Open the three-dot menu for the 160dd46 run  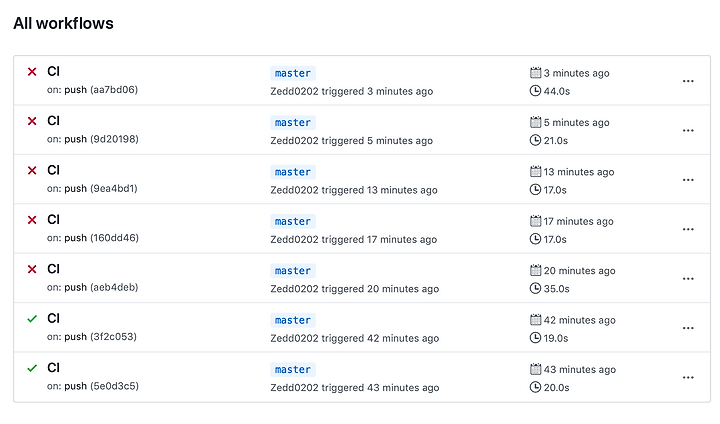coord(688,229)
